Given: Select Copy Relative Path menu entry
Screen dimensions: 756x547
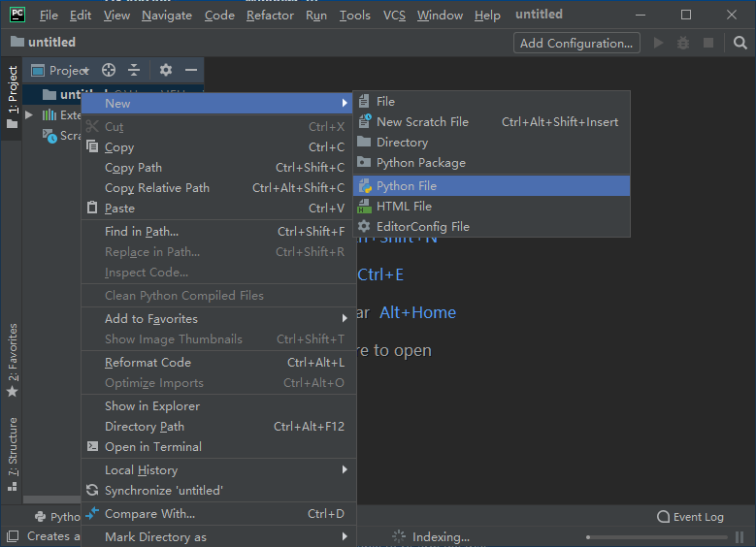Looking at the screenshot, I should click(x=219, y=187).
